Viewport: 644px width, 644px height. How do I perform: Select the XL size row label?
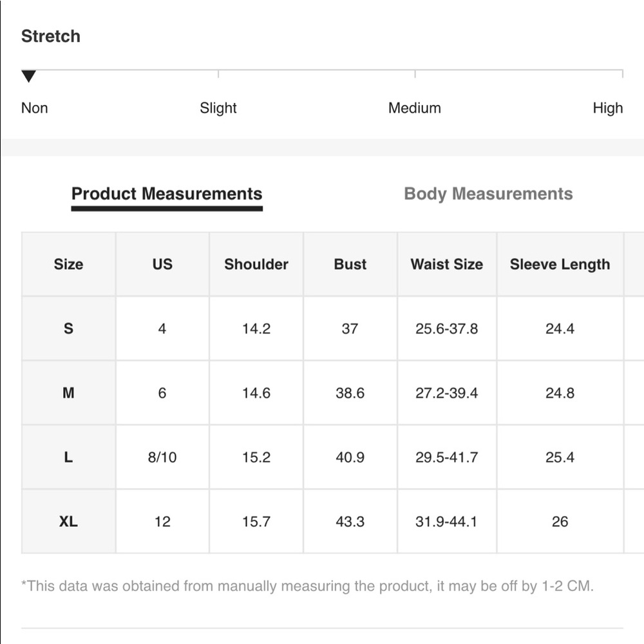pos(69,522)
